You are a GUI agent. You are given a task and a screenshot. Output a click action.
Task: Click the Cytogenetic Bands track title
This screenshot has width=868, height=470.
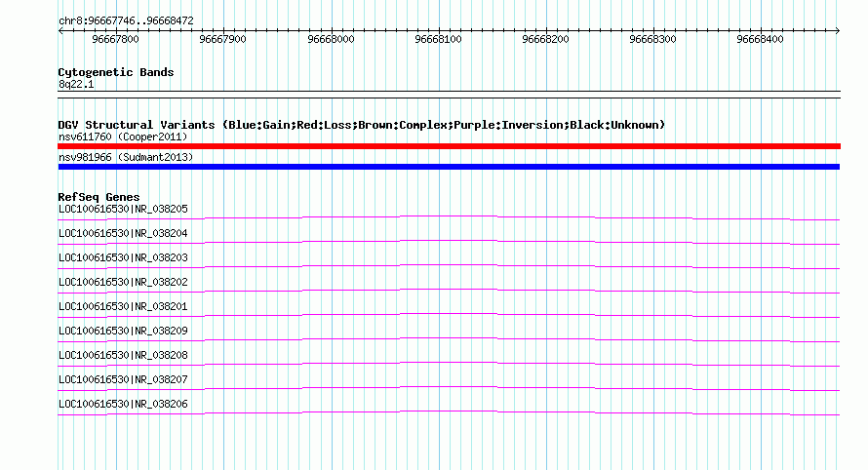(116, 72)
